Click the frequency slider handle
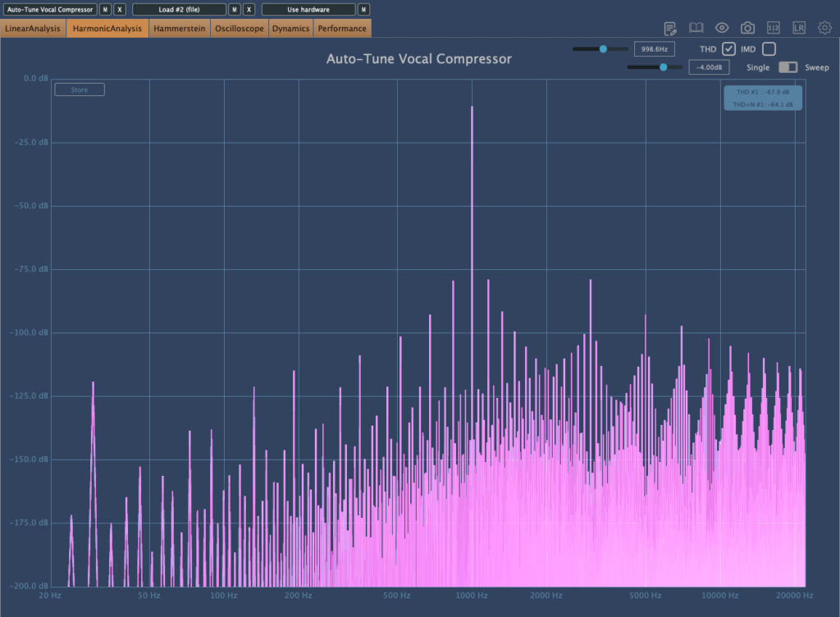Viewport: 840px width, 617px height. click(603, 48)
